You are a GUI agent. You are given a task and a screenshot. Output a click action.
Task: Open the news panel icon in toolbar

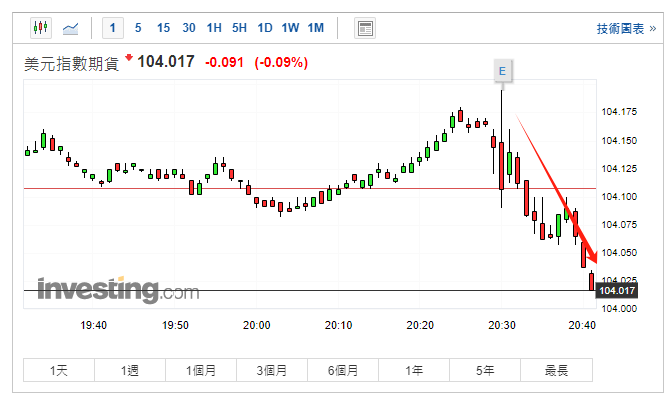365,28
